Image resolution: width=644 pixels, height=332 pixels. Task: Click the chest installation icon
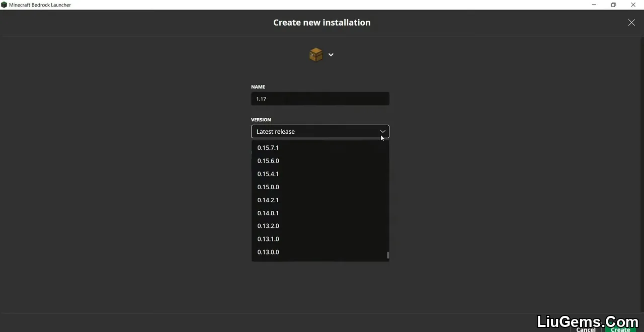(316, 54)
